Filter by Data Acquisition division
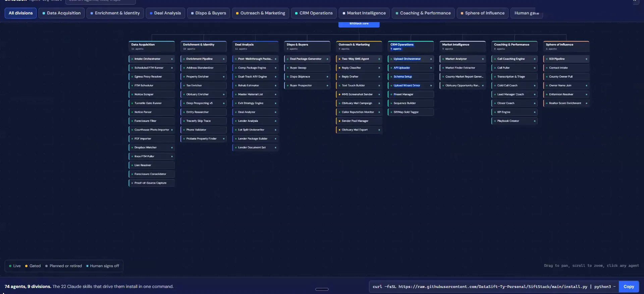This screenshot has width=644, height=294. 61,13
